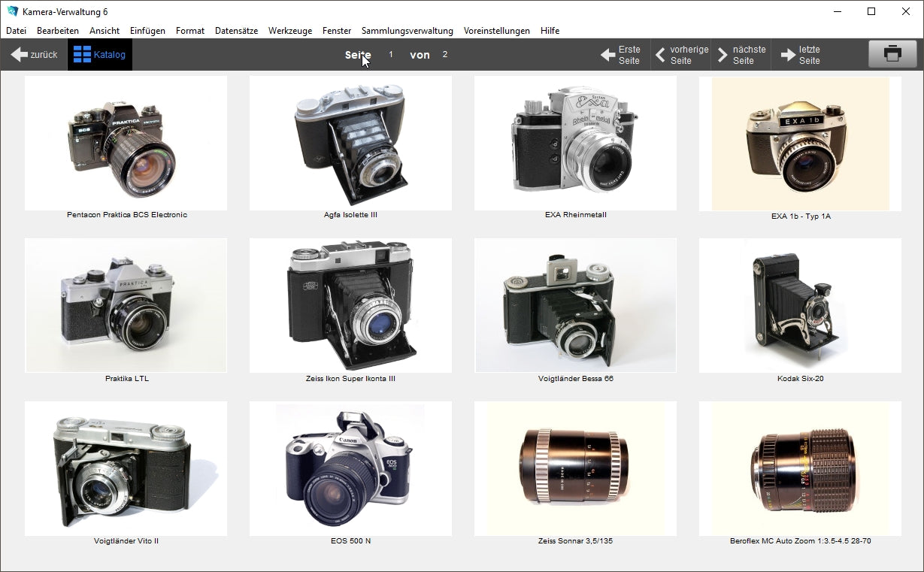This screenshot has width=924, height=572.
Task: Expand the Datensätze menu
Action: [236, 31]
